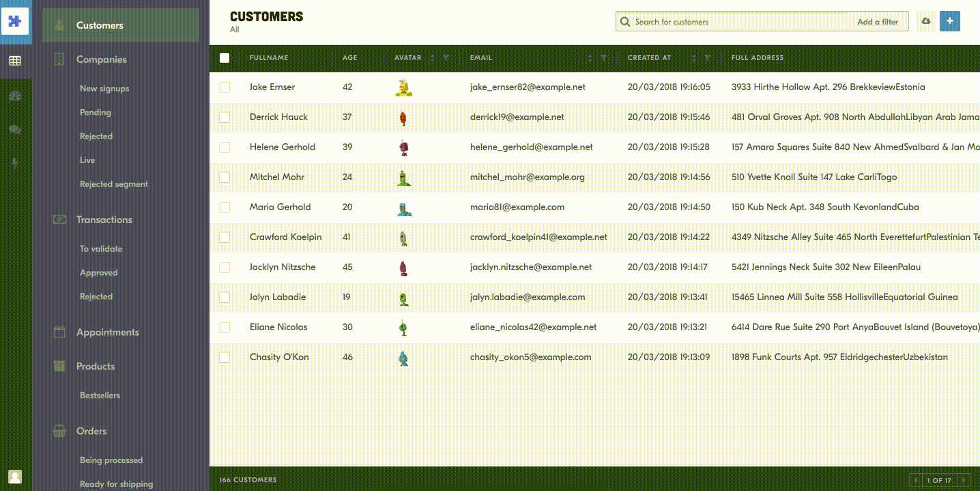
Task: Filter the Created At column with funnel icon
Action: click(x=707, y=58)
